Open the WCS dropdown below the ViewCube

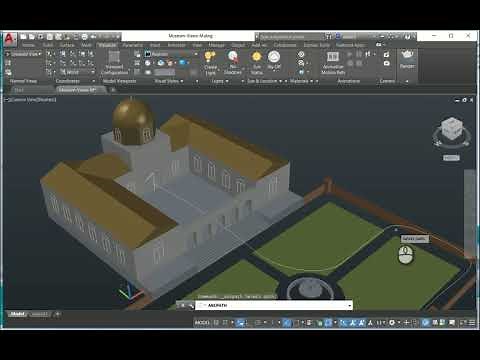(x=451, y=158)
